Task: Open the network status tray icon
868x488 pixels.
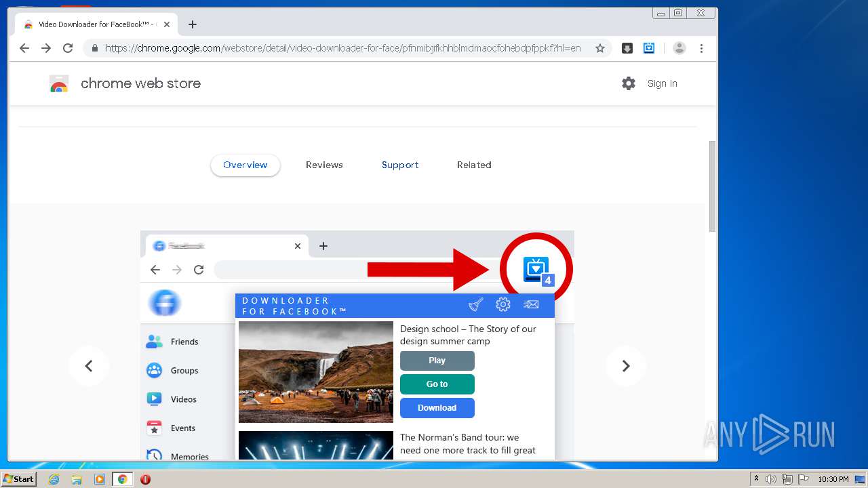Action: coord(787,479)
